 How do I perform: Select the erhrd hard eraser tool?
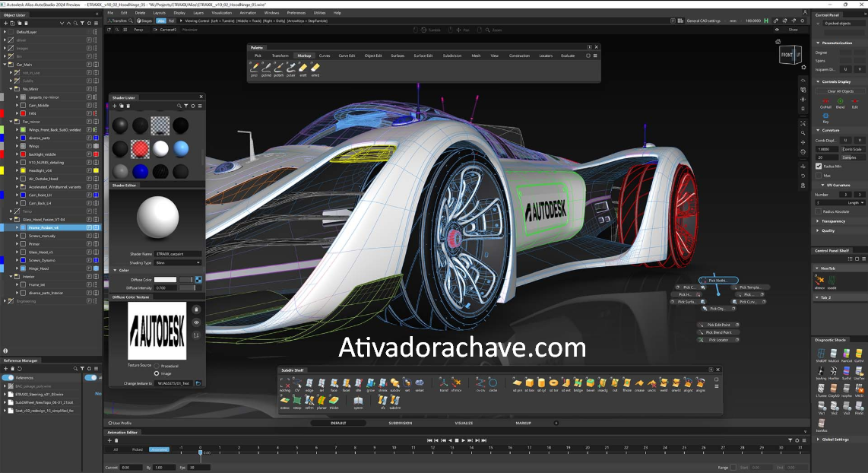coord(315,68)
